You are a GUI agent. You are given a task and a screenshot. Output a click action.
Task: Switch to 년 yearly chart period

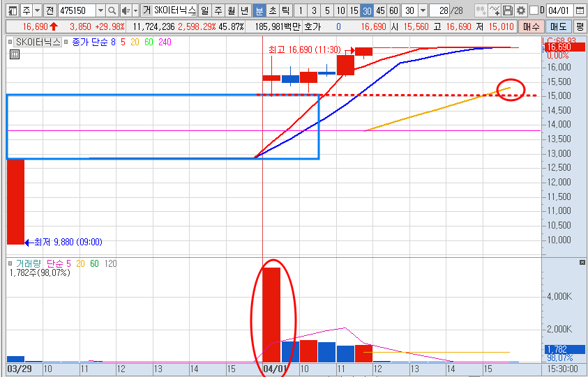pos(245,10)
